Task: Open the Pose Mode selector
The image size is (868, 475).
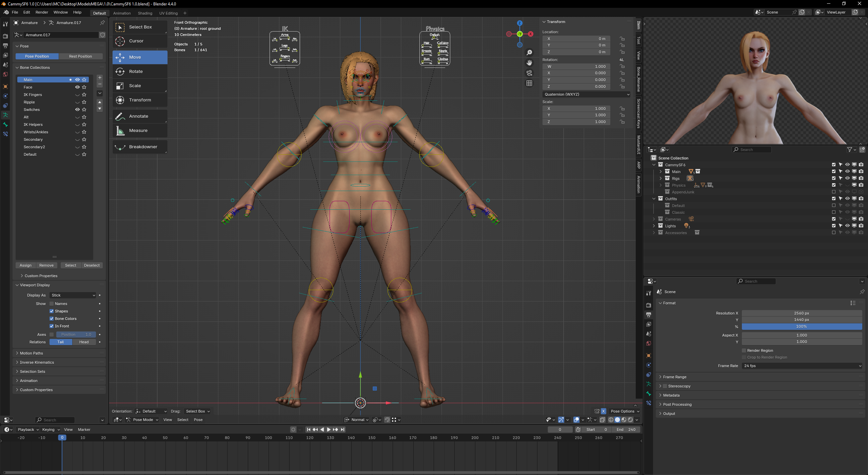Action: pyautogui.click(x=142, y=420)
